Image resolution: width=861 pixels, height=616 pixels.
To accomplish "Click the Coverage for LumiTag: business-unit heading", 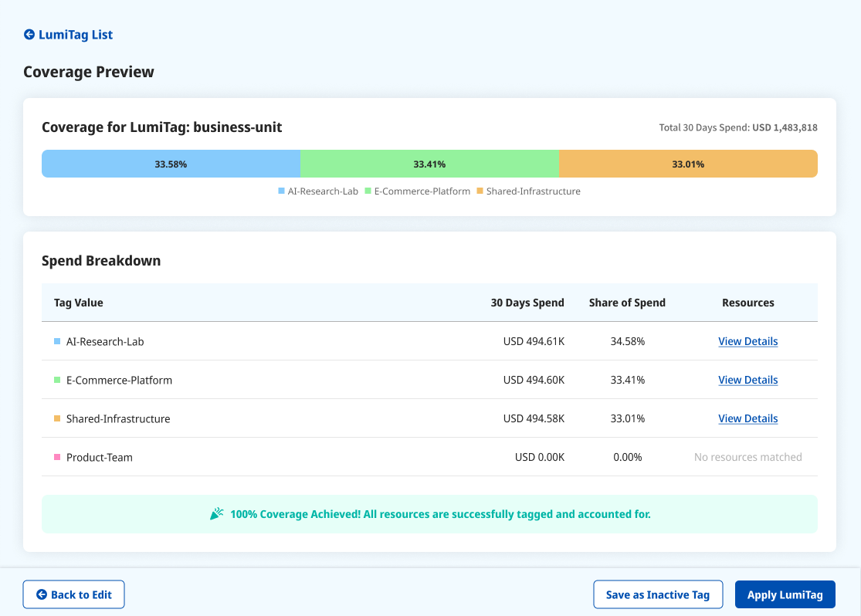I will click(162, 127).
